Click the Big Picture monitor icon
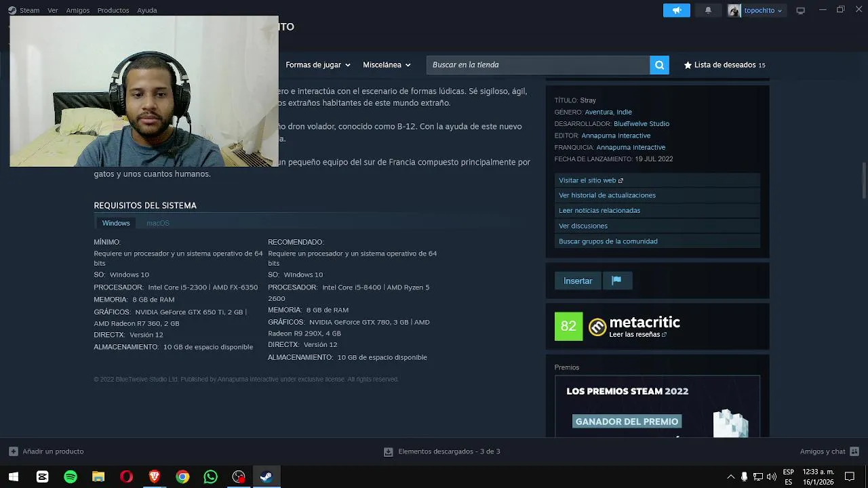 pyautogui.click(x=800, y=10)
